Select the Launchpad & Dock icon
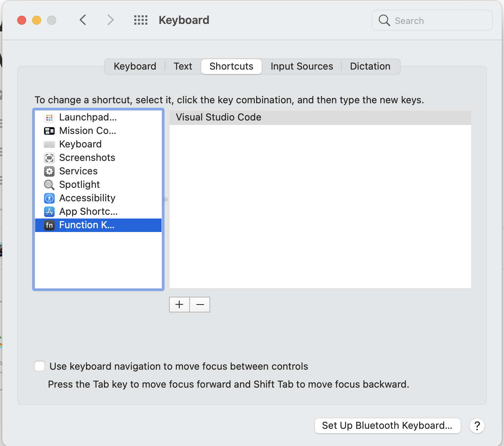The height and width of the screenshot is (446, 504). click(49, 117)
